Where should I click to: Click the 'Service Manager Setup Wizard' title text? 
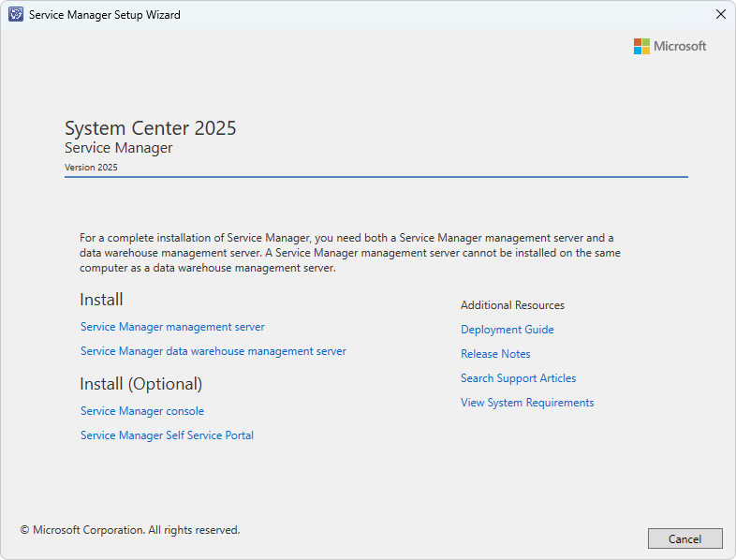(105, 15)
